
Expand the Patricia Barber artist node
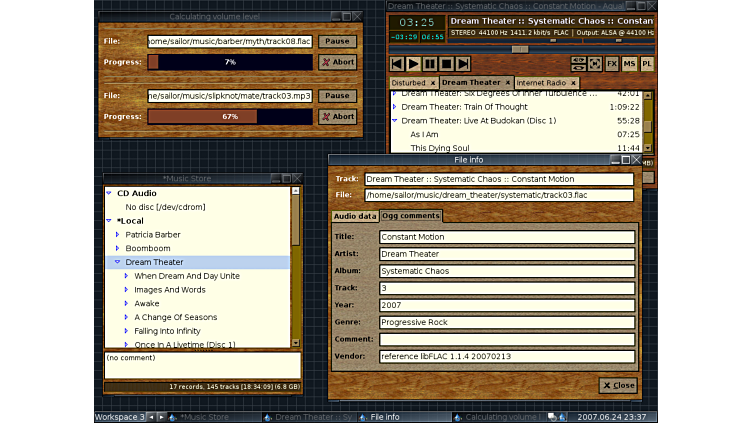[x=118, y=234]
